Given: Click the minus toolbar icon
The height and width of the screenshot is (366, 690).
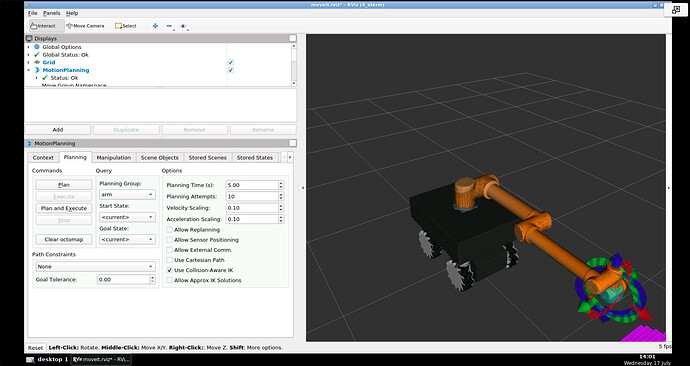Looking at the screenshot, I should point(169,26).
